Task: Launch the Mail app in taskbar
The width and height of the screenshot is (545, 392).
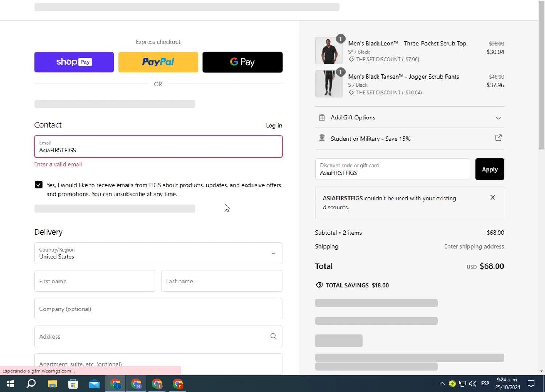Action: [x=94, y=384]
